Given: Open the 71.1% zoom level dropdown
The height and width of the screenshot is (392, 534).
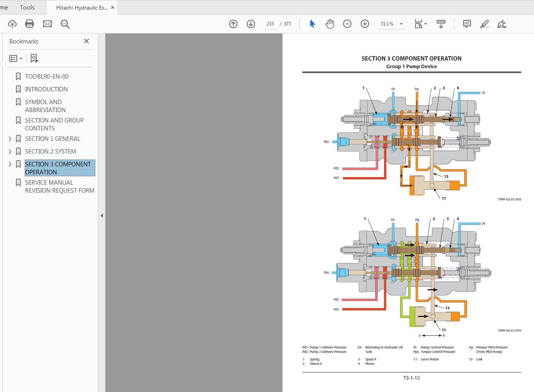Looking at the screenshot, I should (x=401, y=24).
